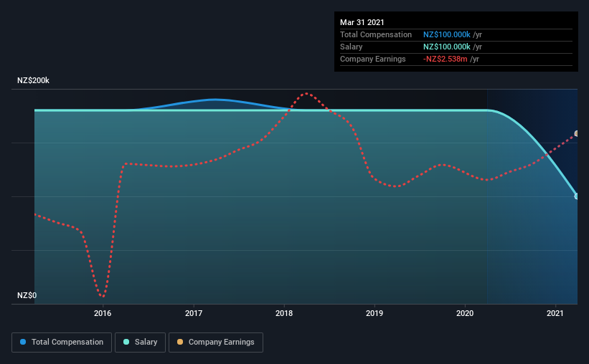Click the 2017 x-axis label
Screen dimensions: 589x364
pyautogui.click(x=194, y=313)
